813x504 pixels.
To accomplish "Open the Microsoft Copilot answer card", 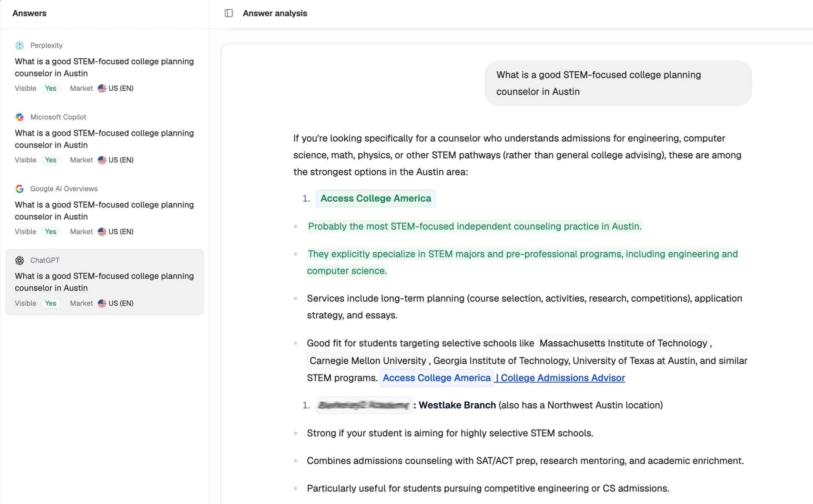I will point(105,138).
